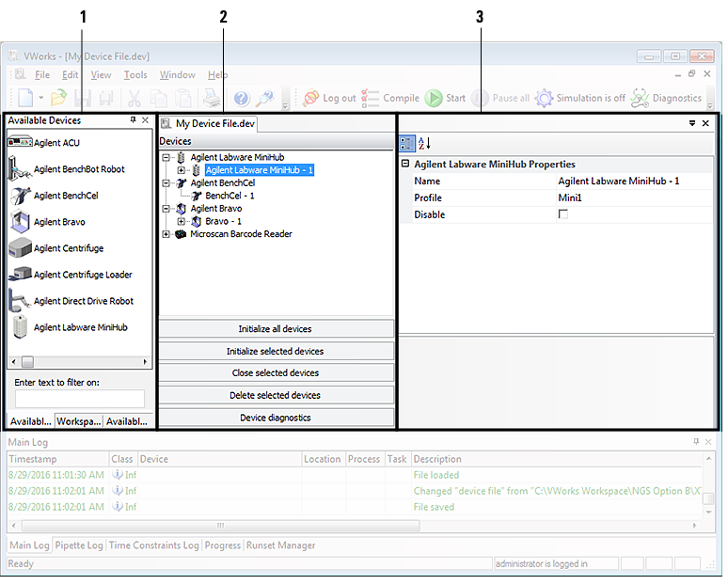
Task: Click Device diagnostics button
Action: [x=276, y=418]
